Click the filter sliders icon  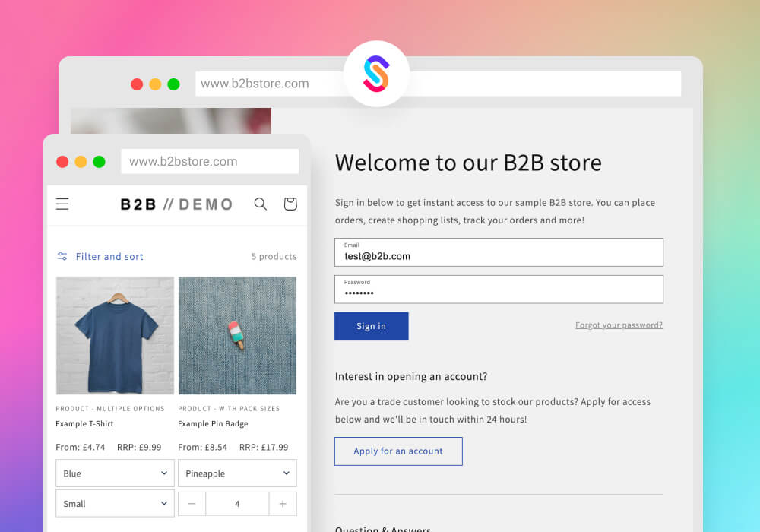tap(62, 256)
